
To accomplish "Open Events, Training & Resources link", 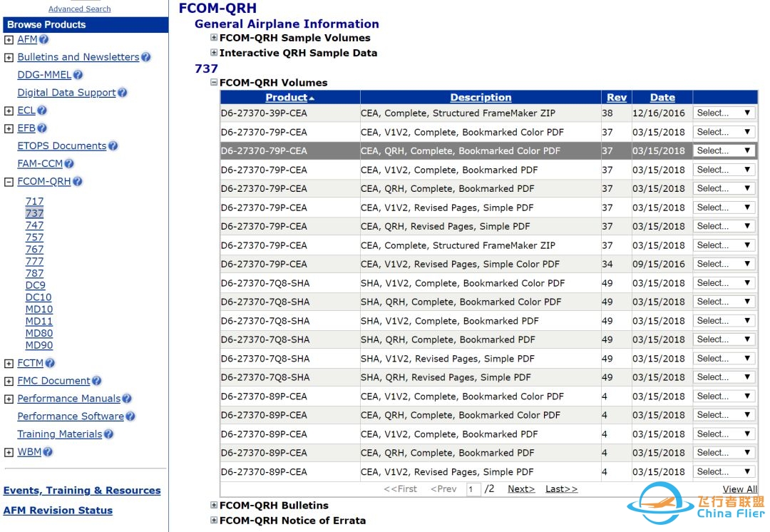I will point(82,490).
